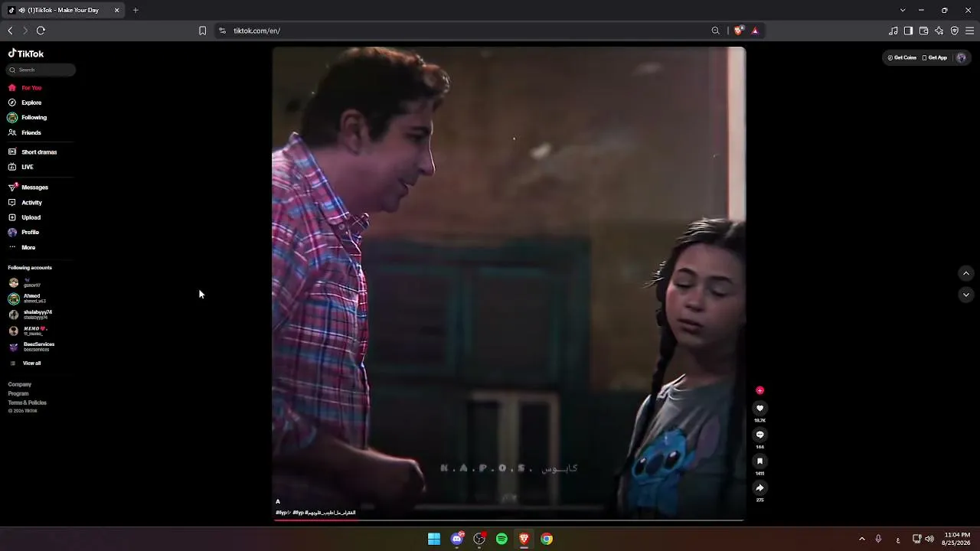
Task: Open Brave Wallet
Action: pos(923,31)
